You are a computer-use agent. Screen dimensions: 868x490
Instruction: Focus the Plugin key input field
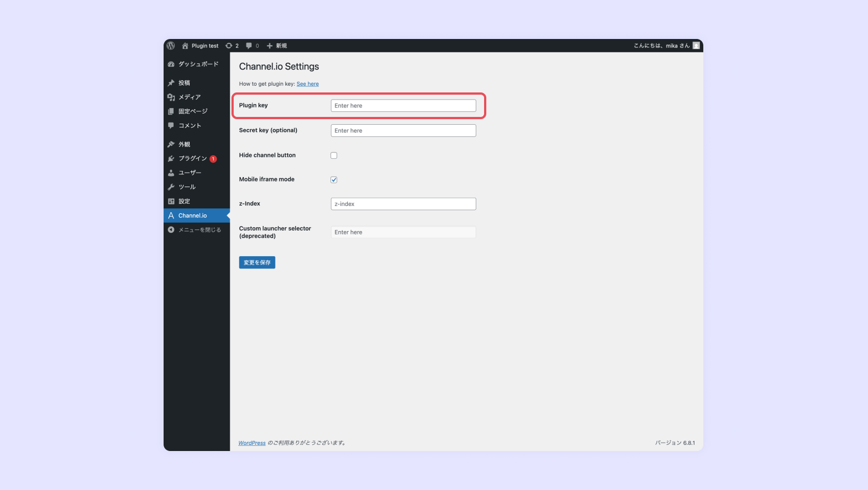[403, 106]
